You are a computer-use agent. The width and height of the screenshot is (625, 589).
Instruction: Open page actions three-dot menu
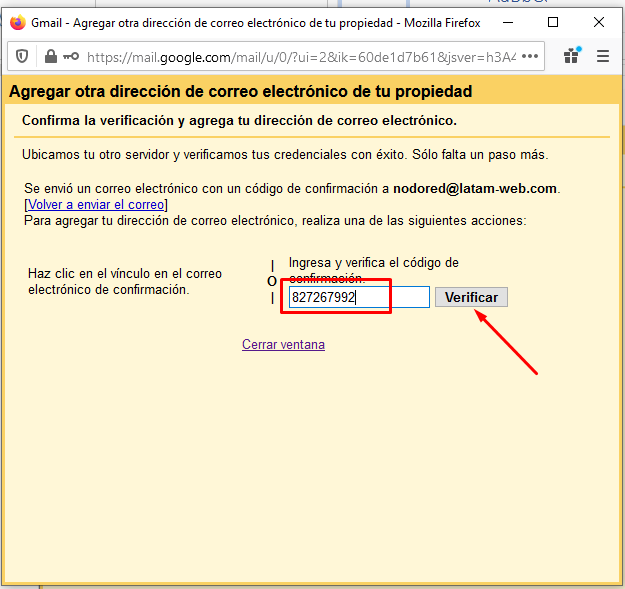[530, 57]
